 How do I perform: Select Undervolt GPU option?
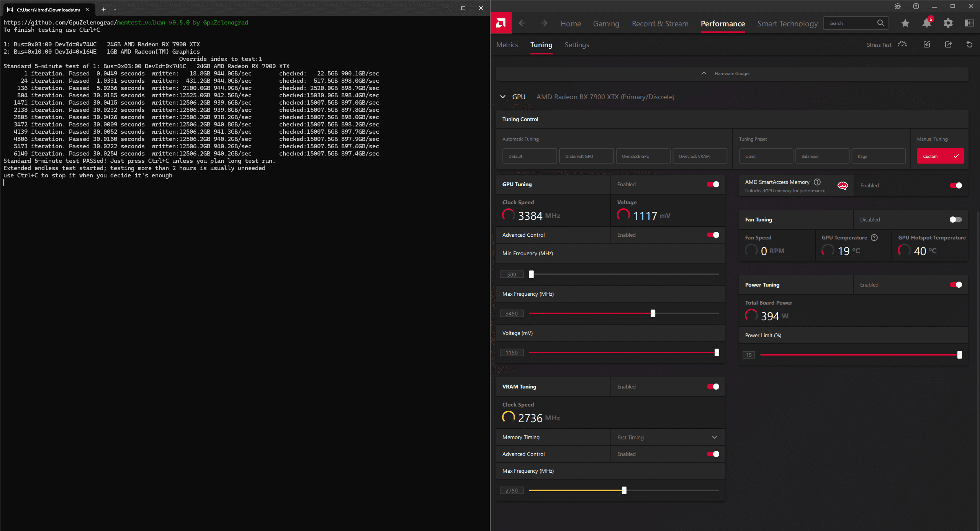(586, 156)
